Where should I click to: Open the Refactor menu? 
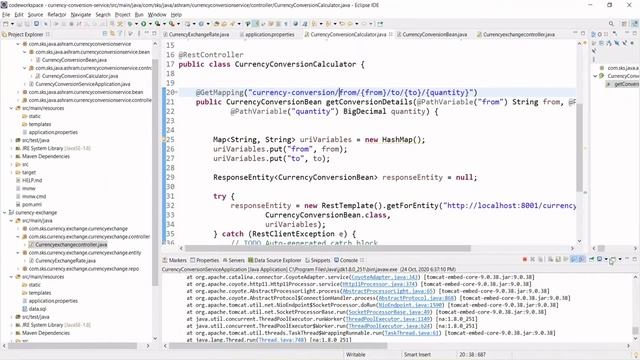57,15
